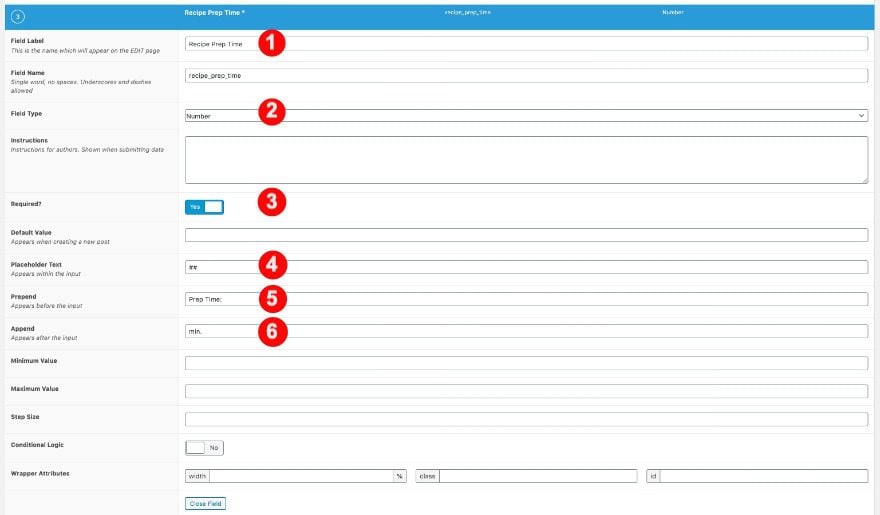880x515 pixels.
Task: Click the Default Value input field
Action: point(526,234)
